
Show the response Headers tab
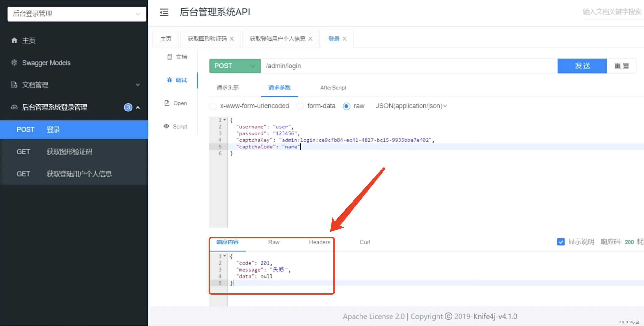click(x=319, y=242)
